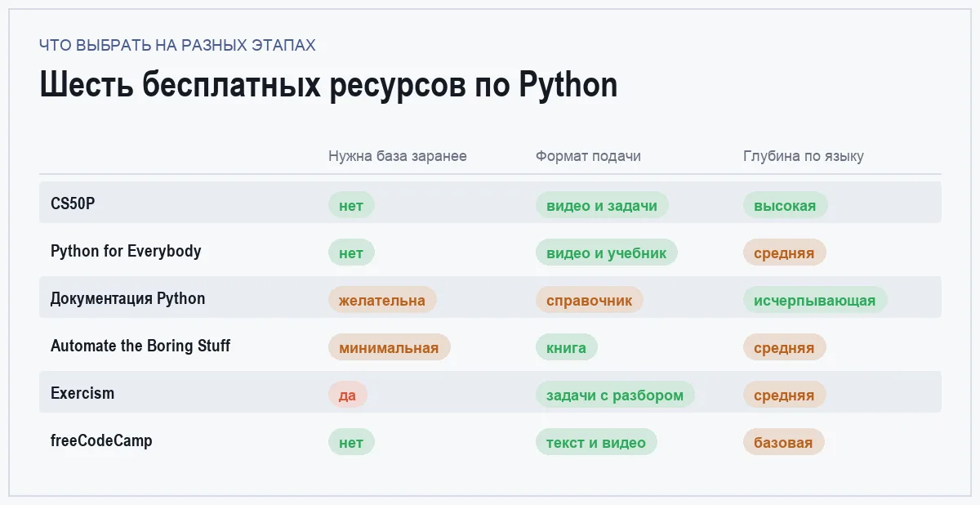Select the Exercism row name
This screenshot has height=505, width=980.
pyautogui.click(x=82, y=392)
